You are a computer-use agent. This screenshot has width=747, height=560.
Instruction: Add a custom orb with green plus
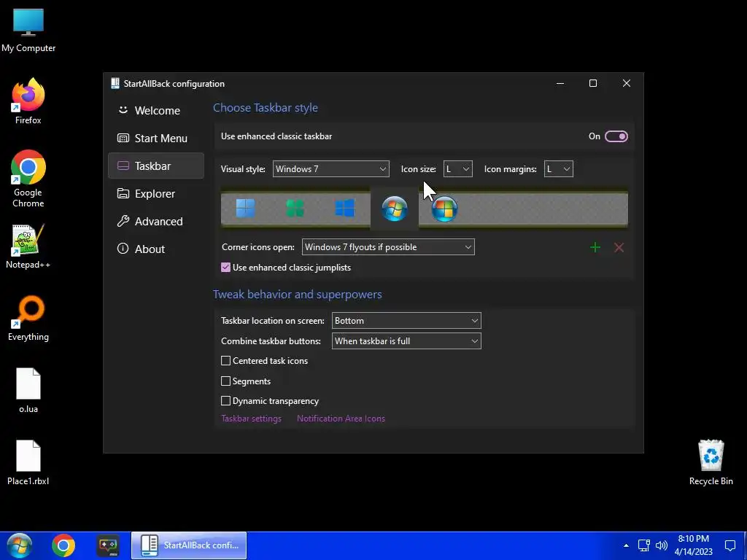click(x=595, y=247)
